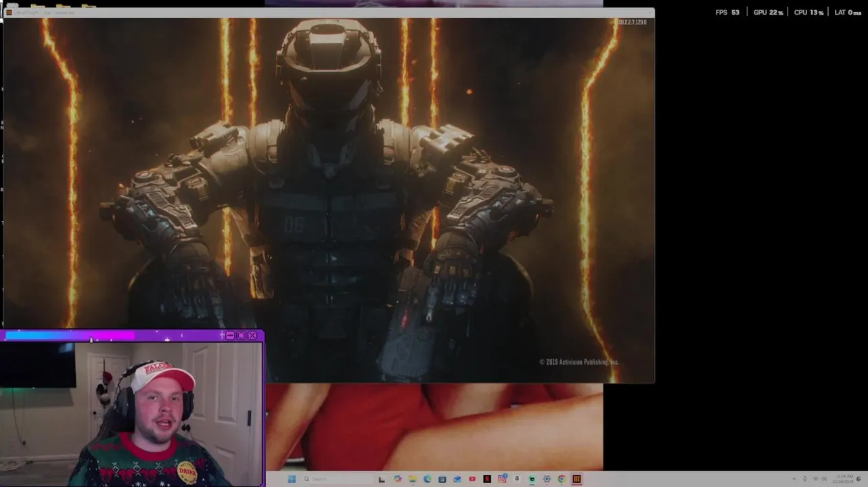Open Google Chrome from the taskbar
This screenshot has height=487, width=868.
point(562,479)
